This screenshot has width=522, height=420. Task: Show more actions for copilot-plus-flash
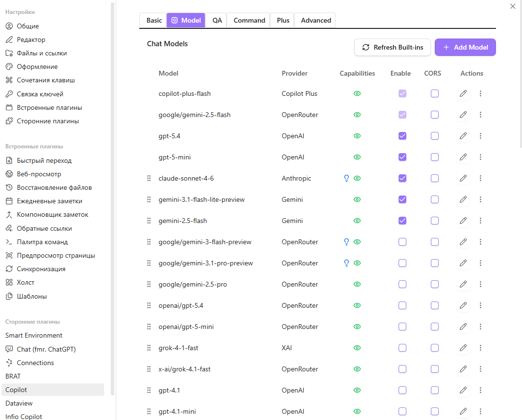[x=481, y=93]
